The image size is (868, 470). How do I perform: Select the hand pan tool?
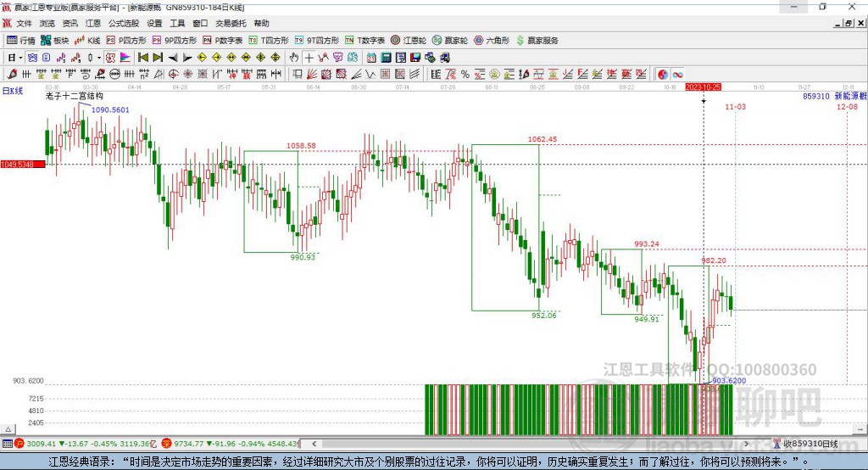pos(294,58)
